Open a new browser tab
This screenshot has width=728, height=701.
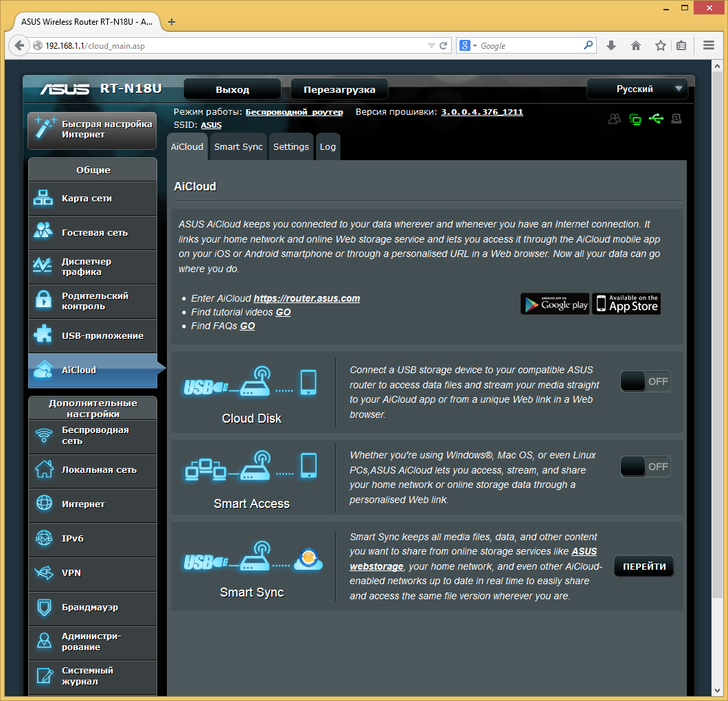[171, 22]
